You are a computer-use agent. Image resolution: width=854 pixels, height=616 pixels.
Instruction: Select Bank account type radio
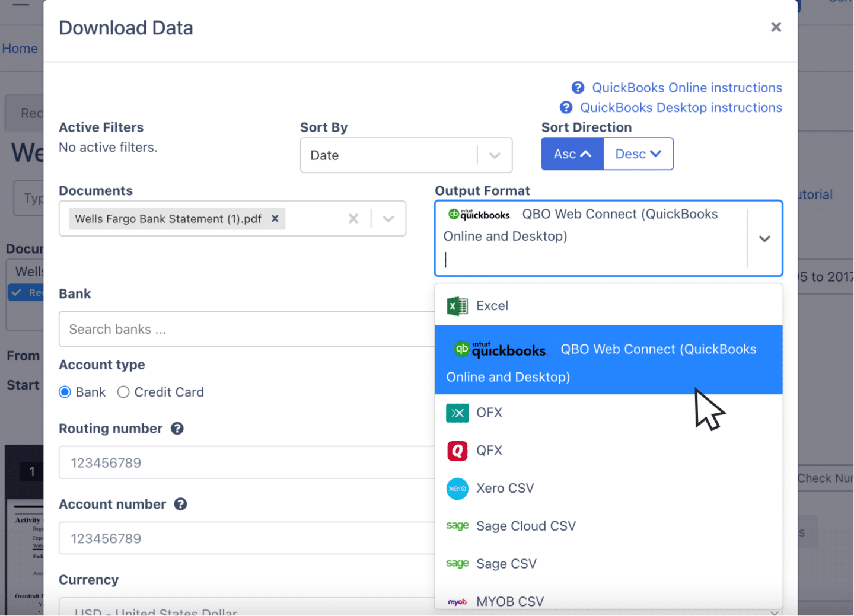tap(65, 392)
